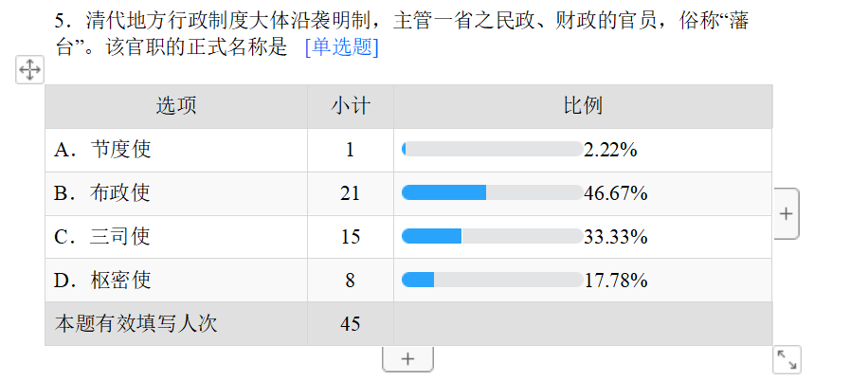Click the table resize corner handle
This screenshot has width=868, height=381.
[787, 359]
